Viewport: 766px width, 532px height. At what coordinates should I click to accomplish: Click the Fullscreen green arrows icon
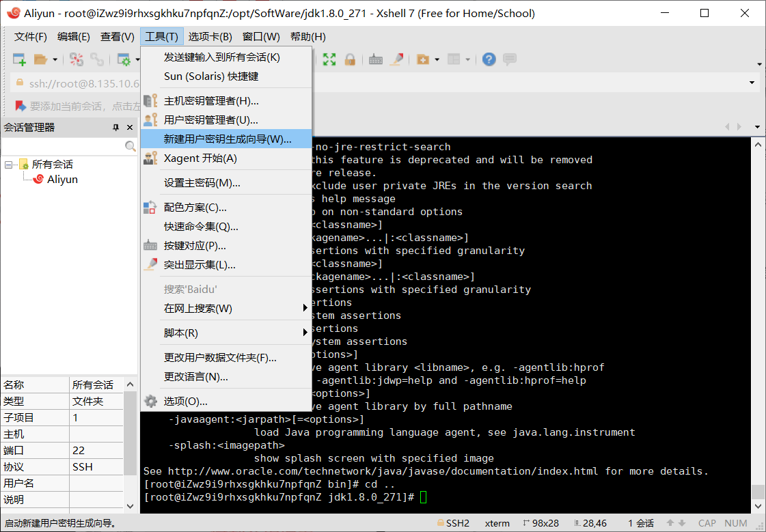coord(329,59)
